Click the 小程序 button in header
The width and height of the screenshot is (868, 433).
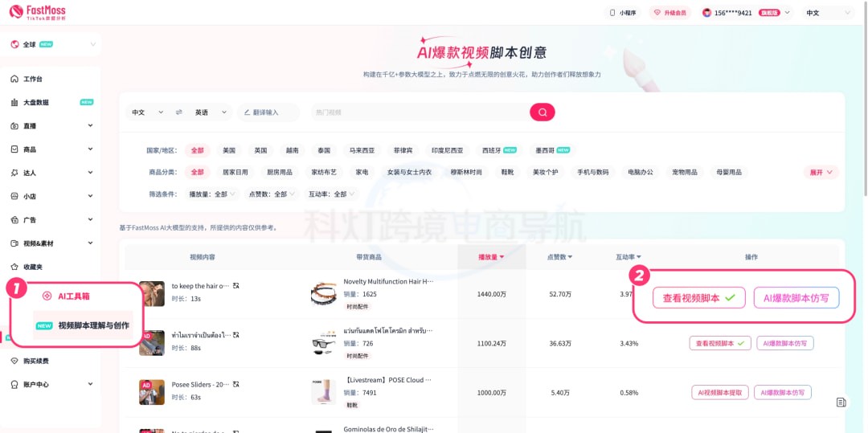tap(622, 13)
